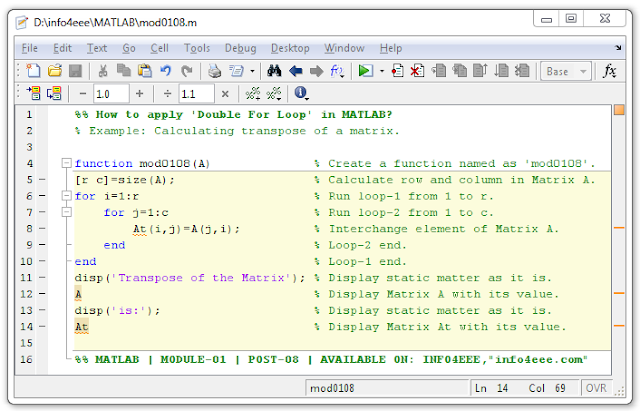Image resolution: width=640 pixels, height=411 pixels.
Task: Open the fx function browser icon
Action: [610, 71]
